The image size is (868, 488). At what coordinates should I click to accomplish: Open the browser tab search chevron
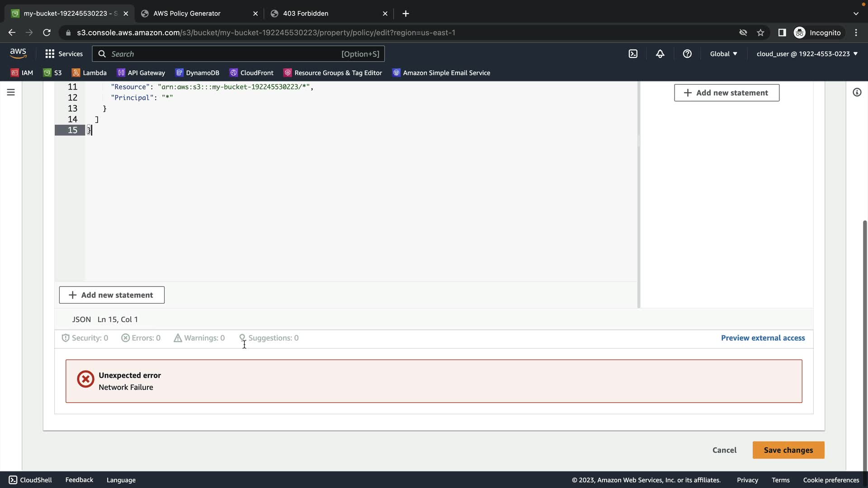click(856, 14)
